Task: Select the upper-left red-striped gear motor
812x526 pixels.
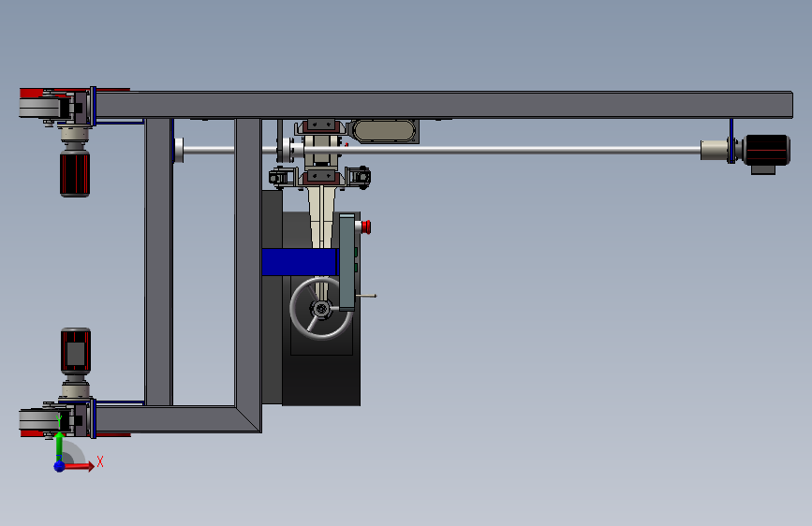Action: pyautogui.click(x=75, y=173)
